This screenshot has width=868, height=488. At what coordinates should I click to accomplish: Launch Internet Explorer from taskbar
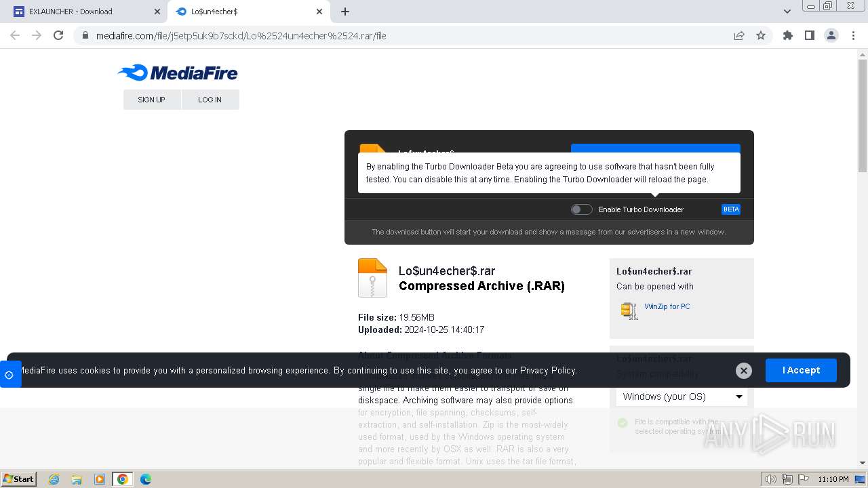tap(54, 479)
